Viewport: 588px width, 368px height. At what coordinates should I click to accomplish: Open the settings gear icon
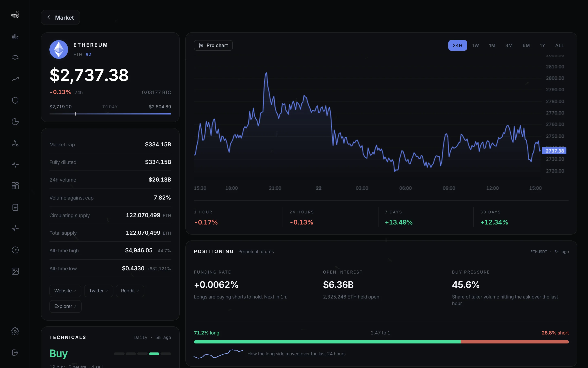point(15,331)
